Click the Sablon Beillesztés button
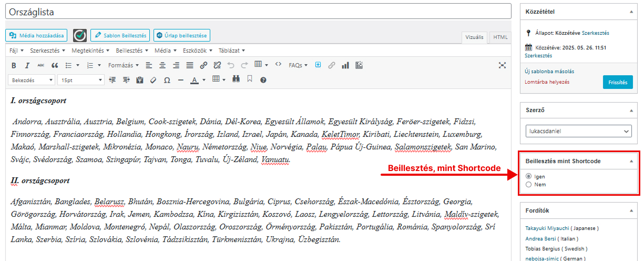This screenshot has height=261, width=644. point(120,35)
